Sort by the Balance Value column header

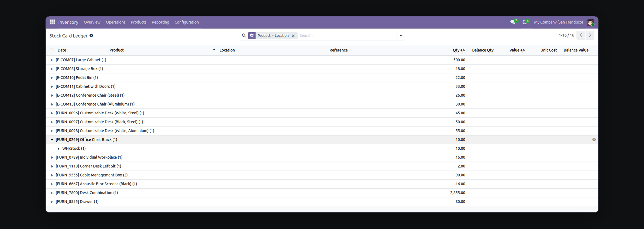pyautogui.click(x=576, y=50)
